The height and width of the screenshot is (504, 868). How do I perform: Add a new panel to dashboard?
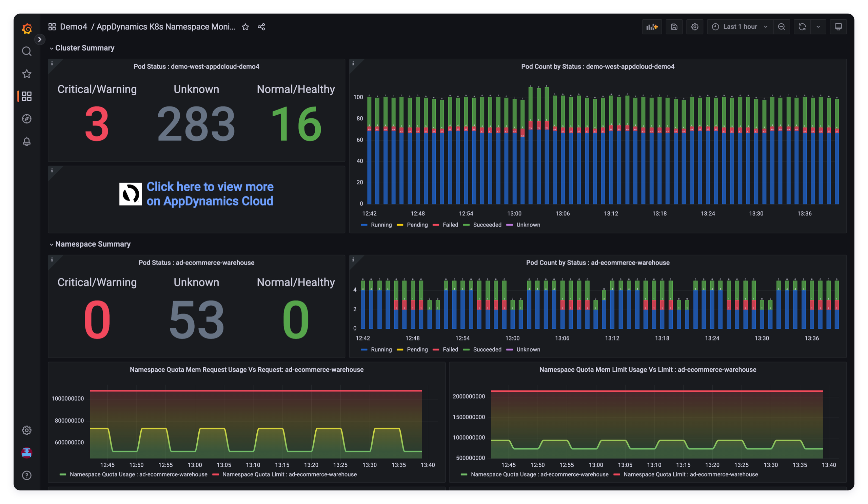coord(652,26)
